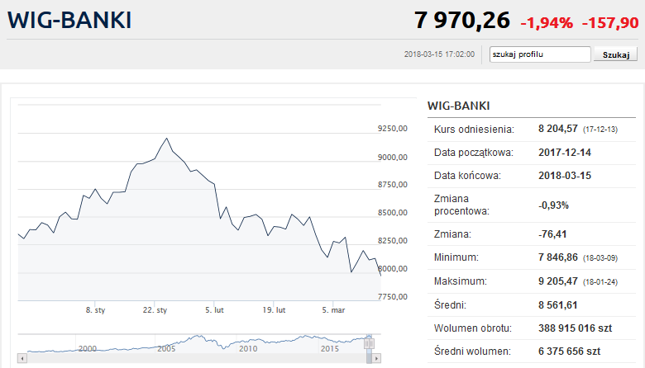The height and width of the screenshot is (368, 645).
Task: Click the empty navigator scrollbar track
Action: [x=196, y=358]
